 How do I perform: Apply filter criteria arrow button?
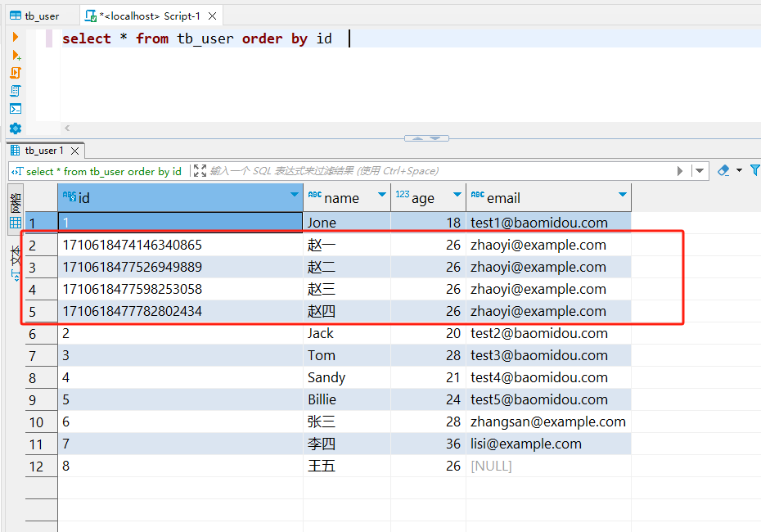click(680, 171)
